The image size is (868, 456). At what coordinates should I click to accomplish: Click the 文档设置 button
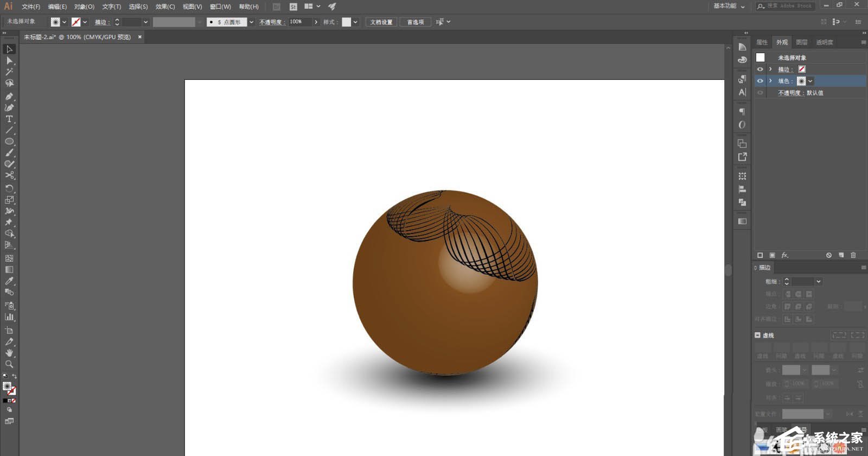tap(381, 22)
